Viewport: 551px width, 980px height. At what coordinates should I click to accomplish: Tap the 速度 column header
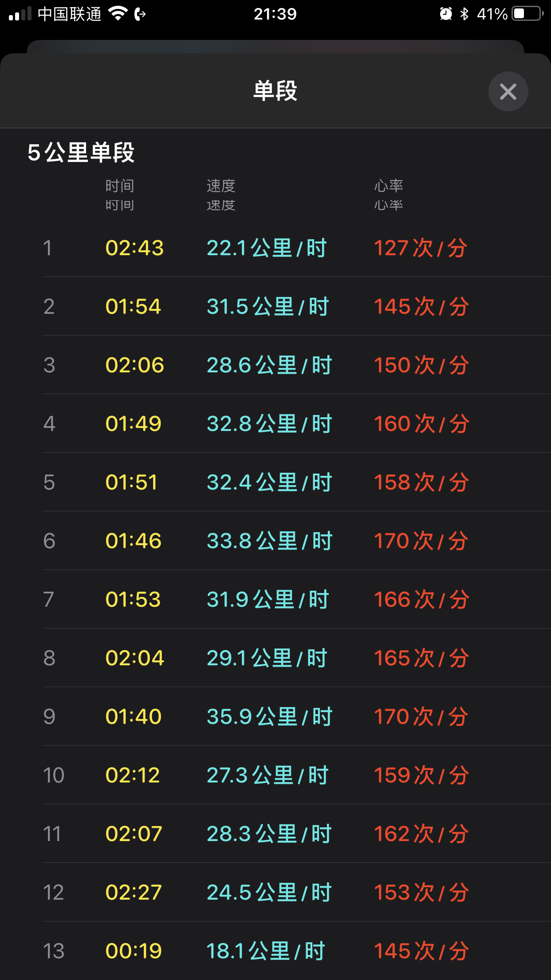[x=221, y=186]
